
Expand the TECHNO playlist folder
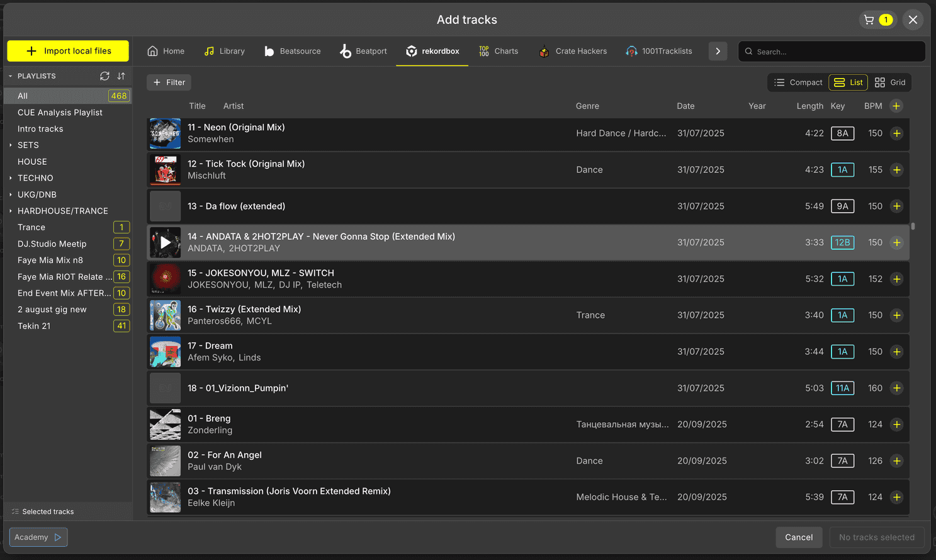point(10,178)
